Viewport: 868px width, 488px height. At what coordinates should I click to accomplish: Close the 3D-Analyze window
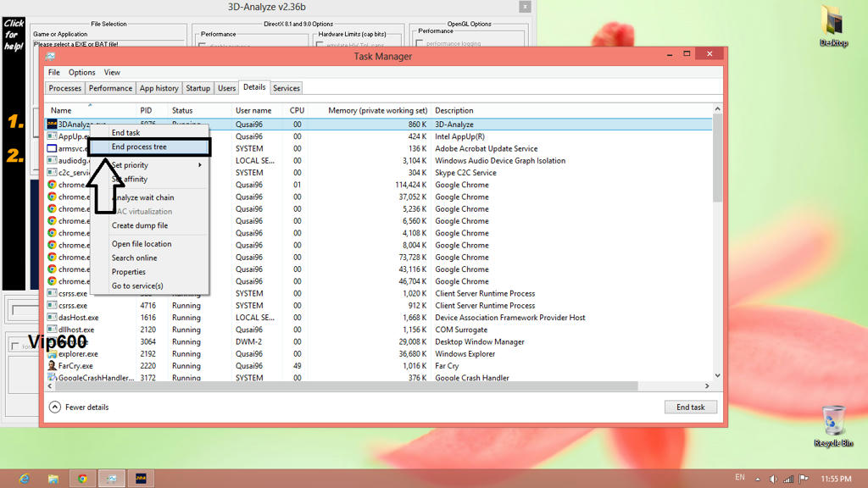point(525,7)
